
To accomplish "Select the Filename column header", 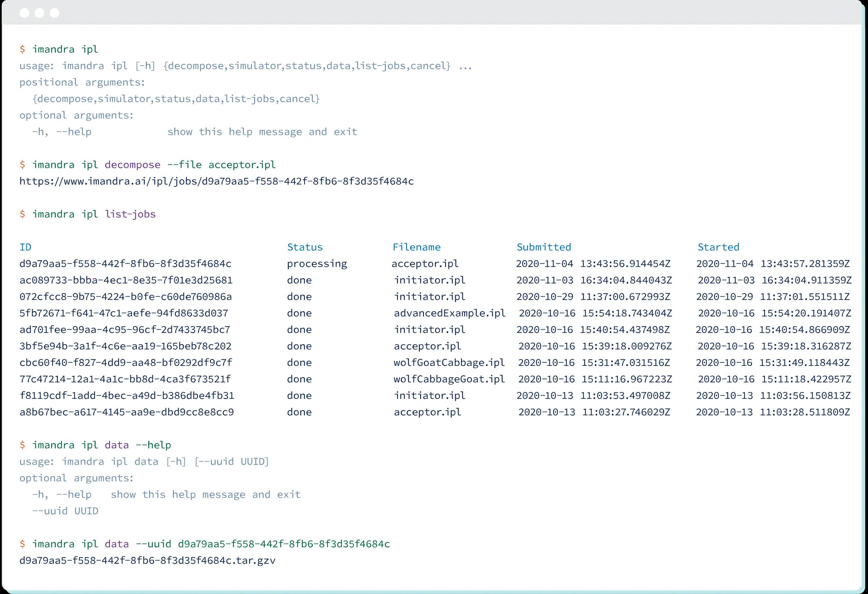I will click(417, 246).
